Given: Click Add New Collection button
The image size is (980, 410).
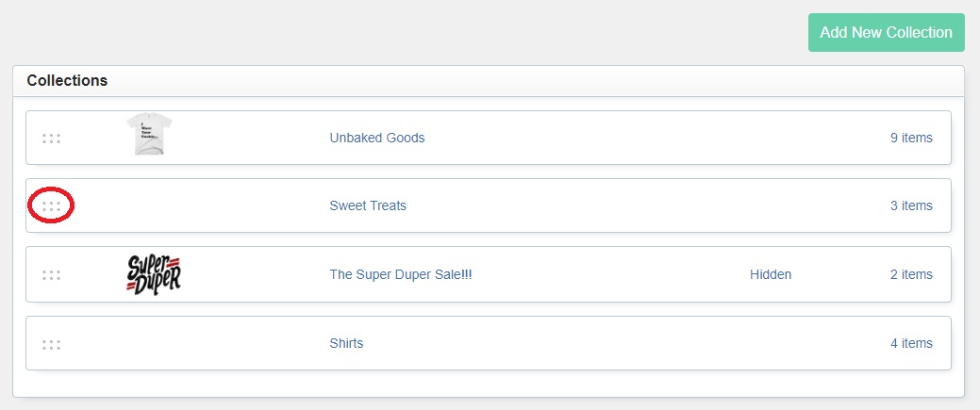Looking at the screenshot, I should (887, 32).
